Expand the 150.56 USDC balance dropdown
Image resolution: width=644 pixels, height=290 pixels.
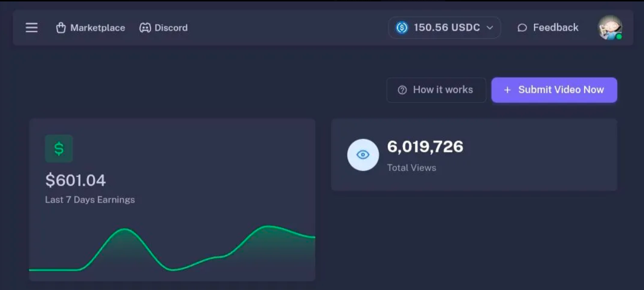tap(444, 28)
